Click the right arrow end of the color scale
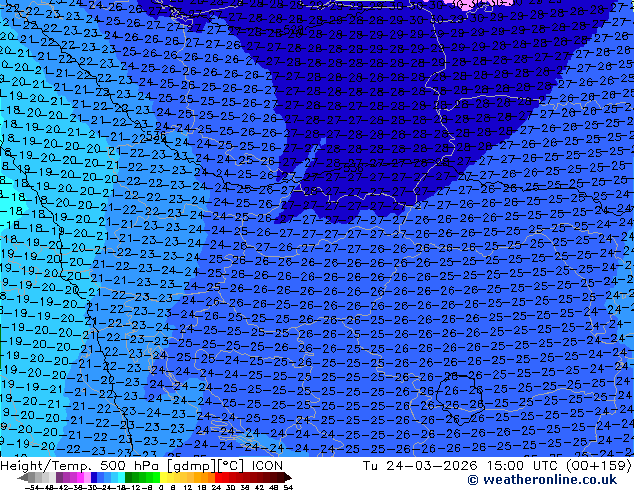This screenshot has height=490, width=634. [x=288, y=477]
